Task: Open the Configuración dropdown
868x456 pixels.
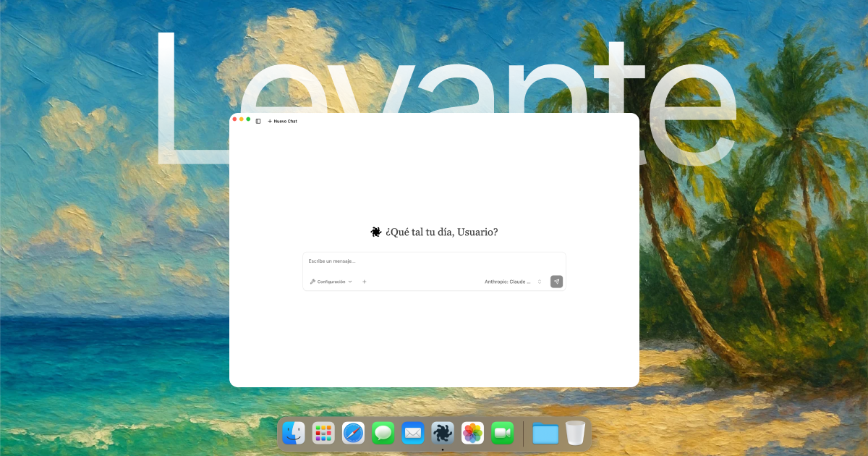Action: click(x=331, y=282)
